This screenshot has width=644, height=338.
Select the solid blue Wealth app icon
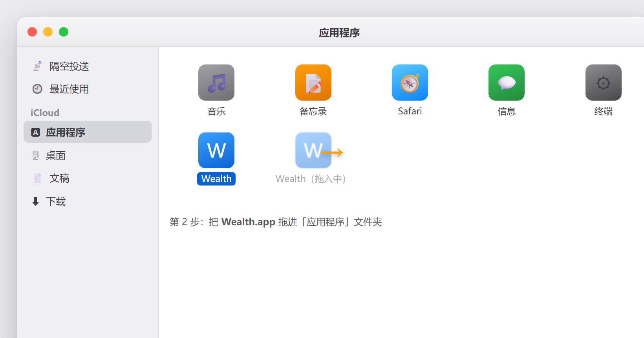(x=216, y=150)
